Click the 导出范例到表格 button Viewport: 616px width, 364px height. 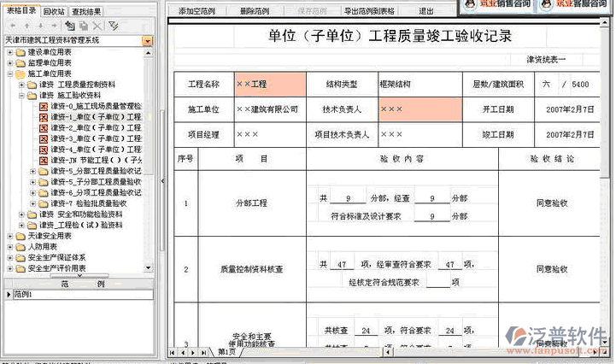pos(368,12)
